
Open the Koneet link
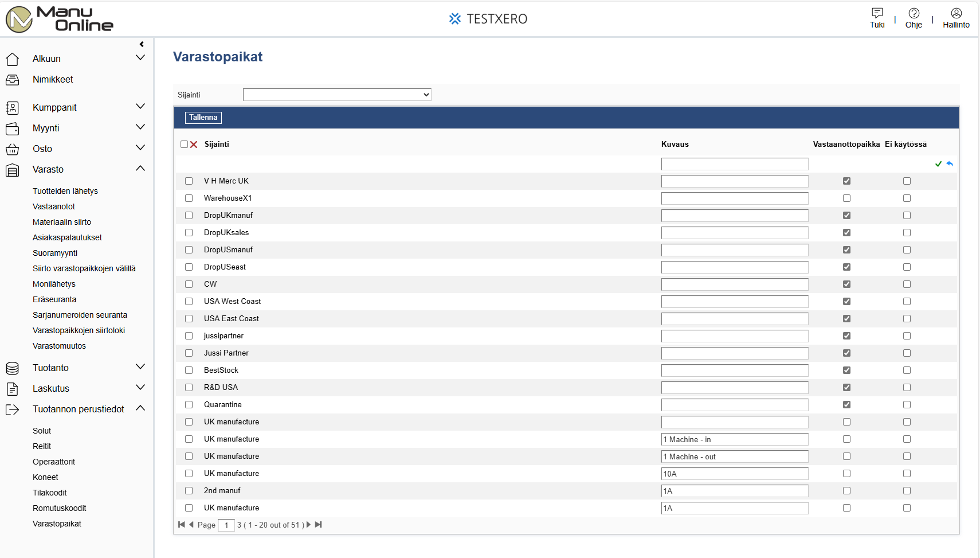pyautogui.click(x=45, y=477)
